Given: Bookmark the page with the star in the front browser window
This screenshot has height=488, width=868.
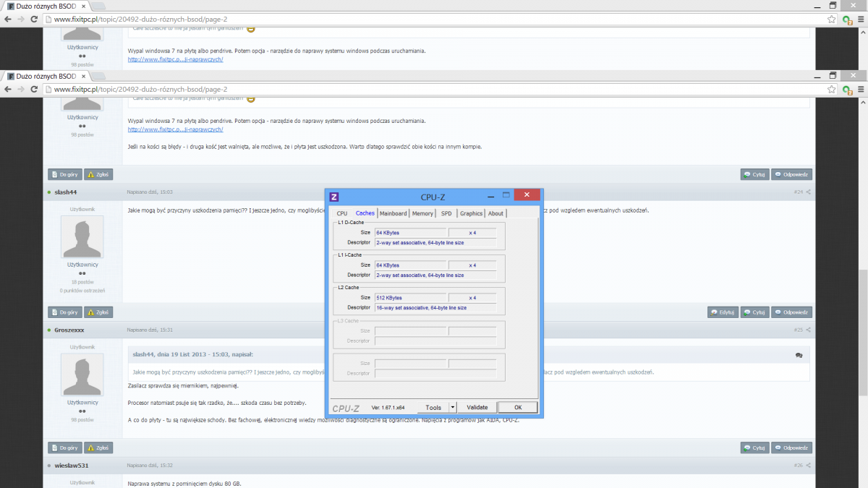Looking at the screenshot, I should click(831, 89).
